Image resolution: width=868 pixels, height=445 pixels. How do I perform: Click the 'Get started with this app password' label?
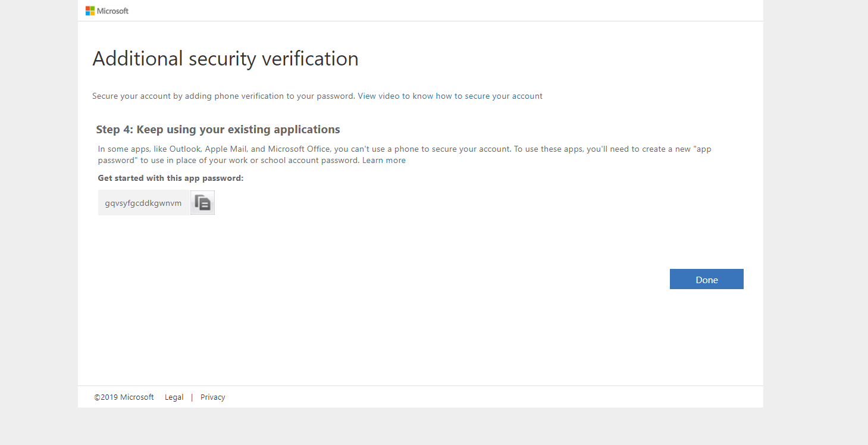(x=171, y=178)
